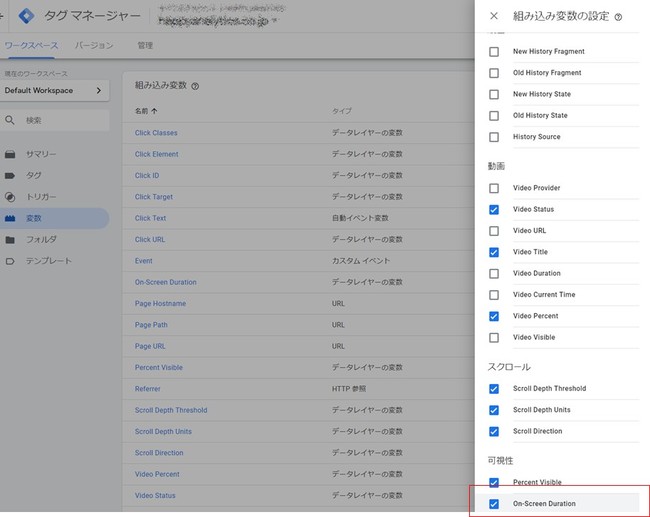650x517 pixels.
Task: Enable History Source checkbox
Action: pos(494,137)
